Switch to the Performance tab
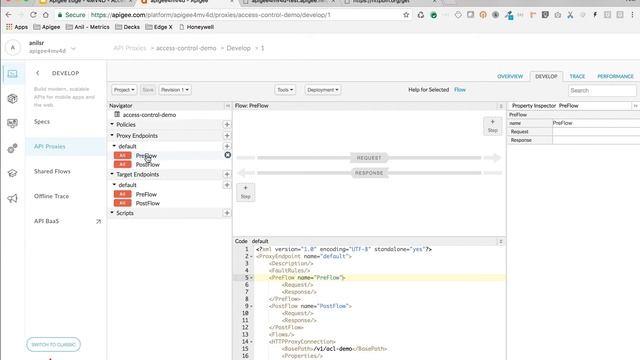Screen dimensions: 640x360 tap(615, 76)
